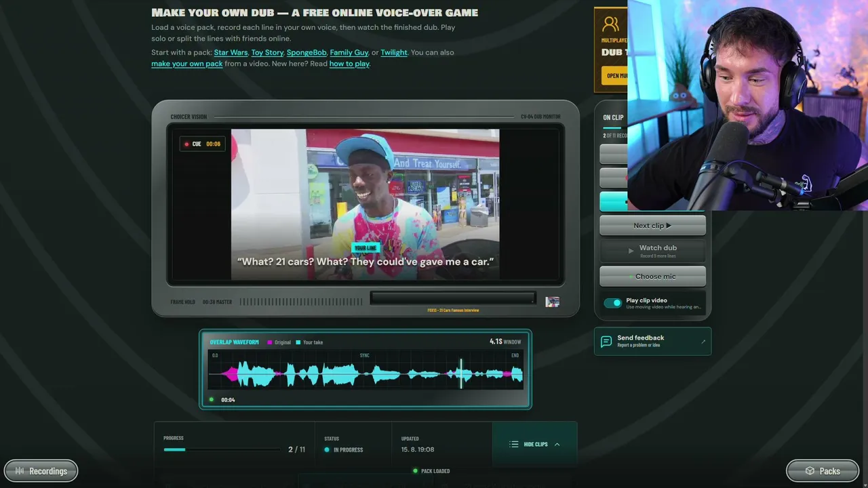Screen dimensions: 868x488
Task: Click the '00:04' waveform timestamp
Action: [x=228, y=400]
